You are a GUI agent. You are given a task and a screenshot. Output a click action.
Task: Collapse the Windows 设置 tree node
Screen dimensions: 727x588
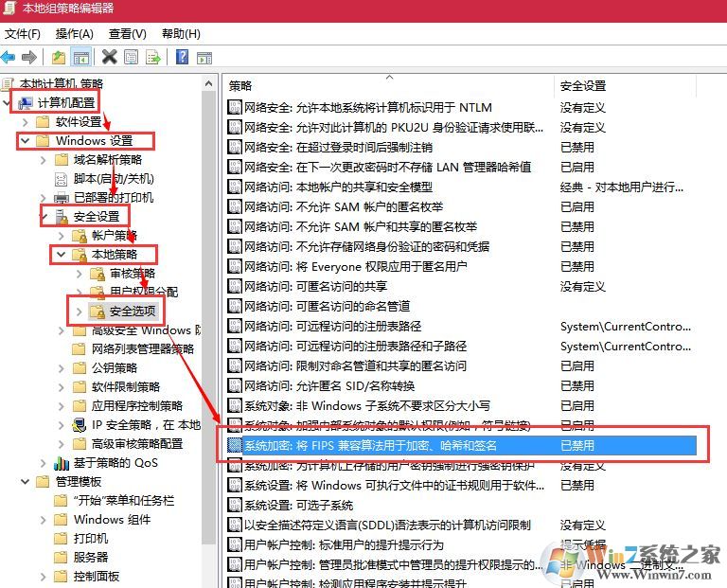(25, 140)
